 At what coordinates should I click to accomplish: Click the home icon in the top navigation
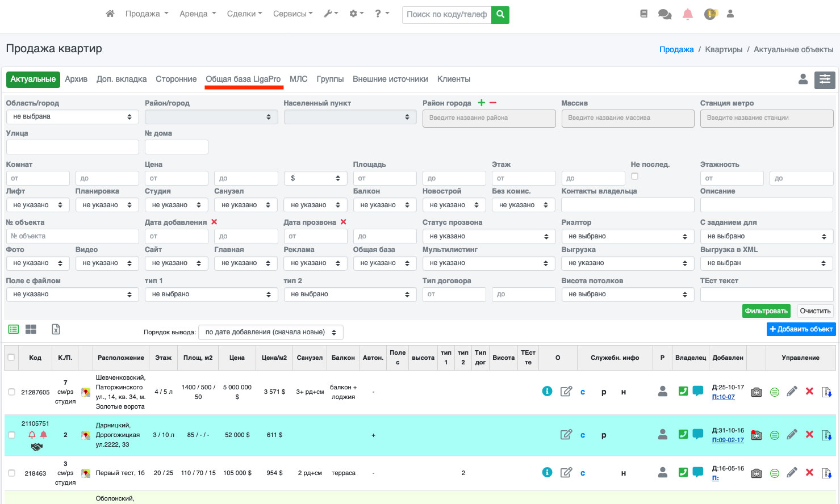pos(110,14)
